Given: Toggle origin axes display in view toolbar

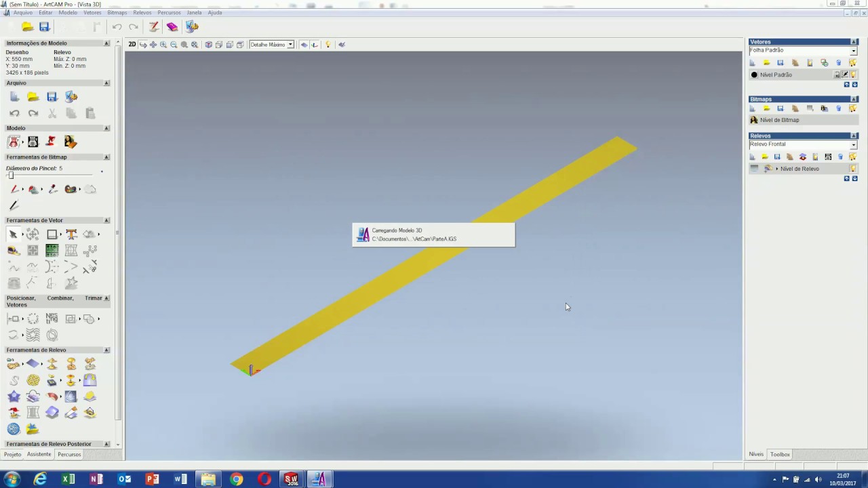Looking at the screenshot, I should tap(315, 45).
